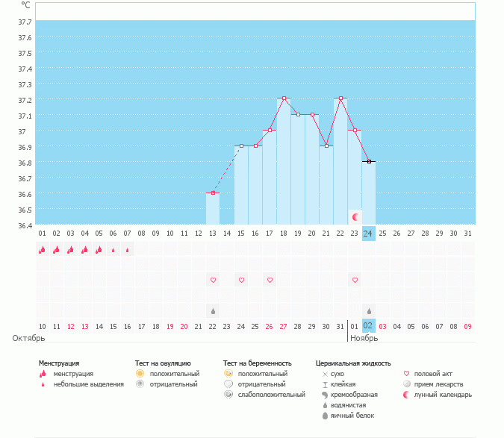Select the heart icon on cycle day 13
The height and width of the screenshot is (438, 504).
click(x=213, y=280)
